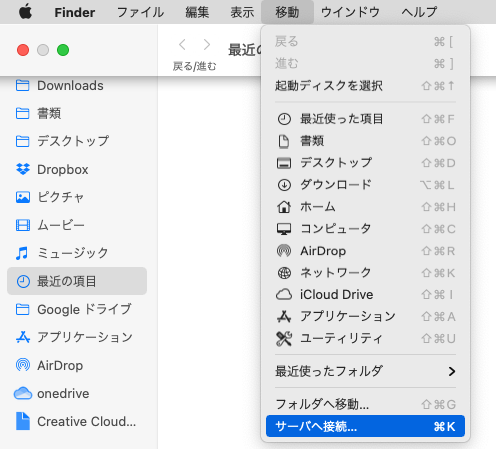Open Creative Cloud document icon in sidebar
The width and height of the screenshot is (496, 449).
pos(23,421)
